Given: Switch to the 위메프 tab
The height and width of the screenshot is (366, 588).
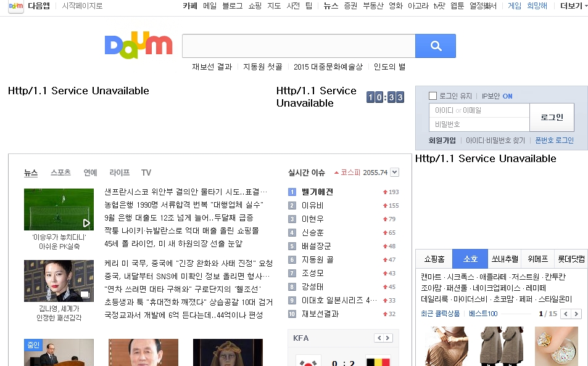Looking at the screenshot, I should (538, 259).
